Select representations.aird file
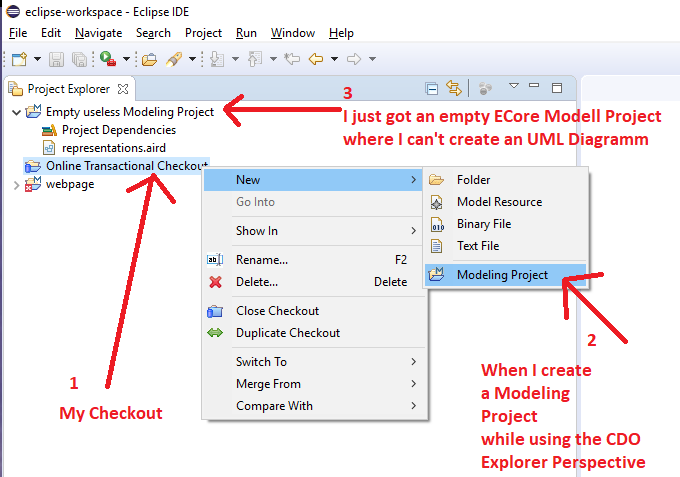This screenshot has height=477, width=680. [x=114, y=148]
